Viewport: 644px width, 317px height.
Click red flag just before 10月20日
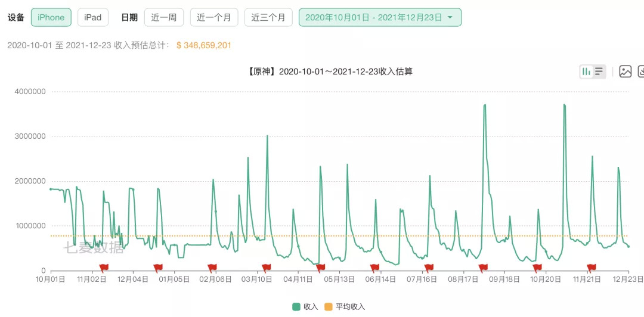537,268
